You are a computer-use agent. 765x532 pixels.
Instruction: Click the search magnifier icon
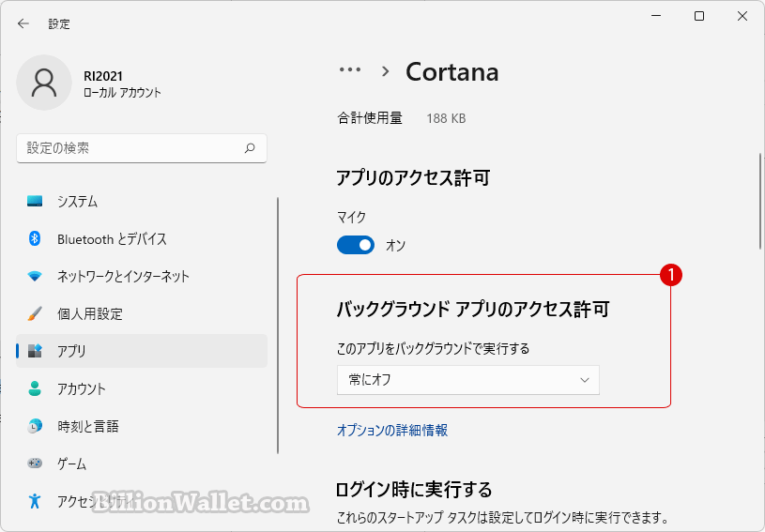click(x=250, y=147)
